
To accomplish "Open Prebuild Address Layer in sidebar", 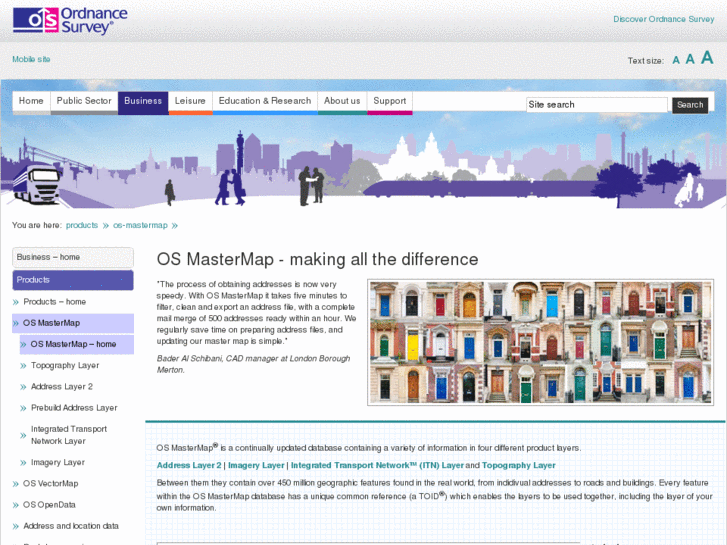I will 74,408.
